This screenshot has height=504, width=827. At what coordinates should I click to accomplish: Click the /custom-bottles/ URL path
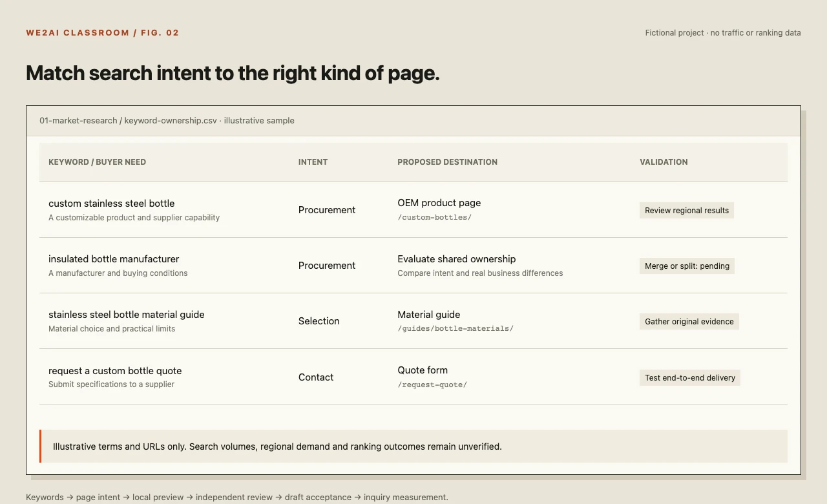[x=435, y=217]
